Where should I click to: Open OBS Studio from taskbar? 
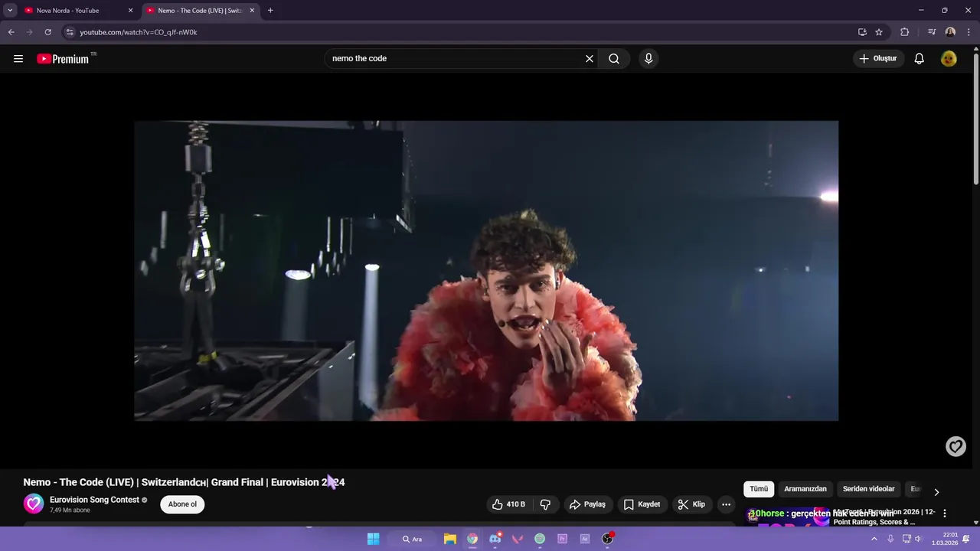click(608, 539)
